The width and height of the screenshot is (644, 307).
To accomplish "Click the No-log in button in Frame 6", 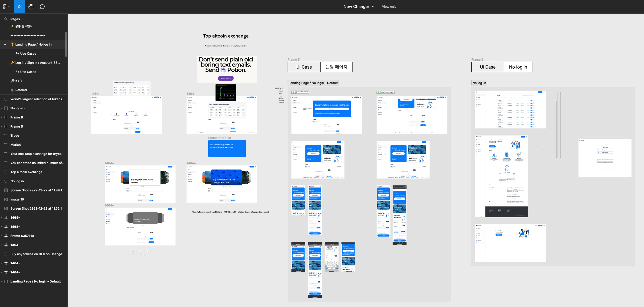I will [518, 67].
